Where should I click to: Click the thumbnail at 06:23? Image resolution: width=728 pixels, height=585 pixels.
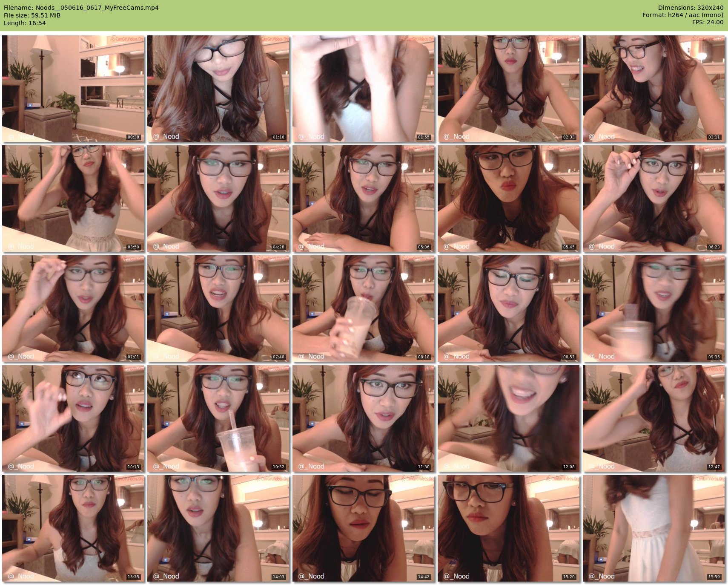pos(654,199)
